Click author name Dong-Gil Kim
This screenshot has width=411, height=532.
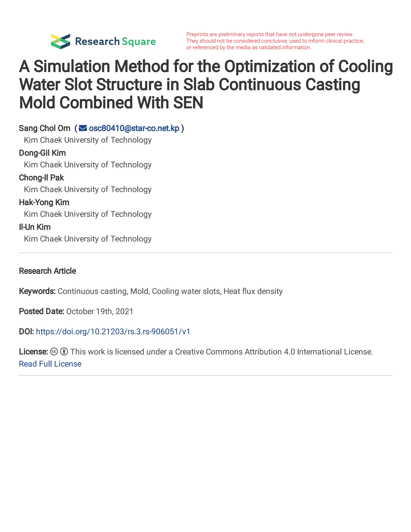point(42,153)
